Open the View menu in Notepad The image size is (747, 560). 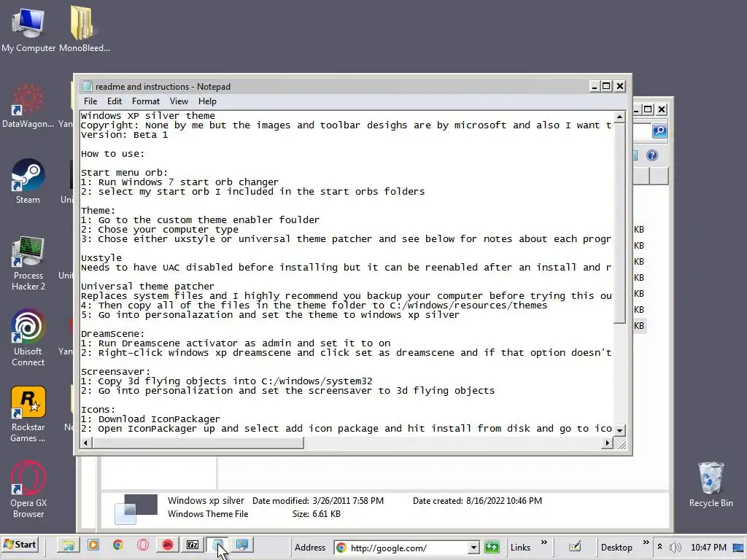[179, 101]
